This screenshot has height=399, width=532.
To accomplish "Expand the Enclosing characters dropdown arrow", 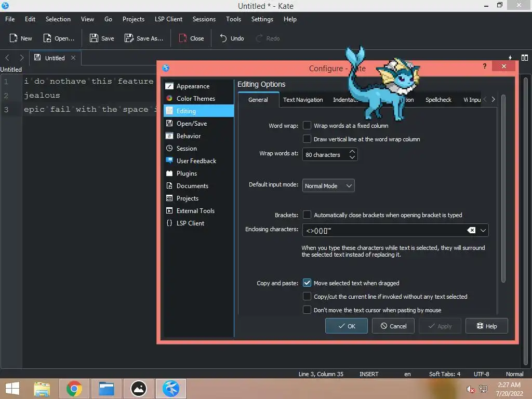I will pyautogui.click(x=483, y=230).
